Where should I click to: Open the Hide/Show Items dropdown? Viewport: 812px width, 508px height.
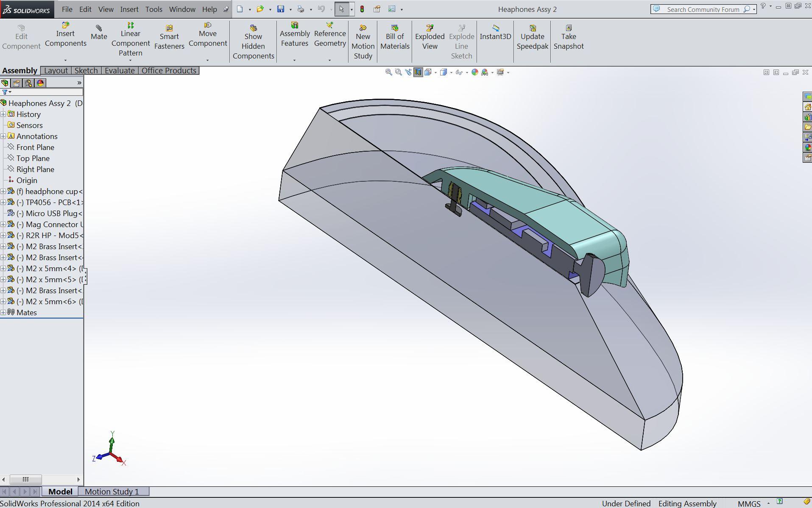point(467,72)
